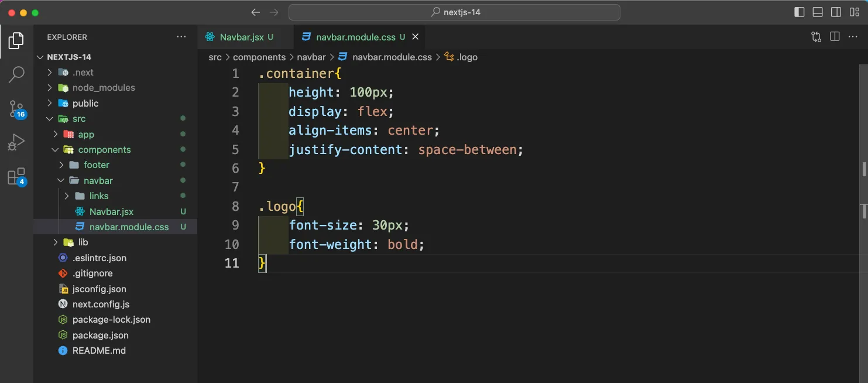
Task: Open the jsconfig.json file
Action: [115, 289]
